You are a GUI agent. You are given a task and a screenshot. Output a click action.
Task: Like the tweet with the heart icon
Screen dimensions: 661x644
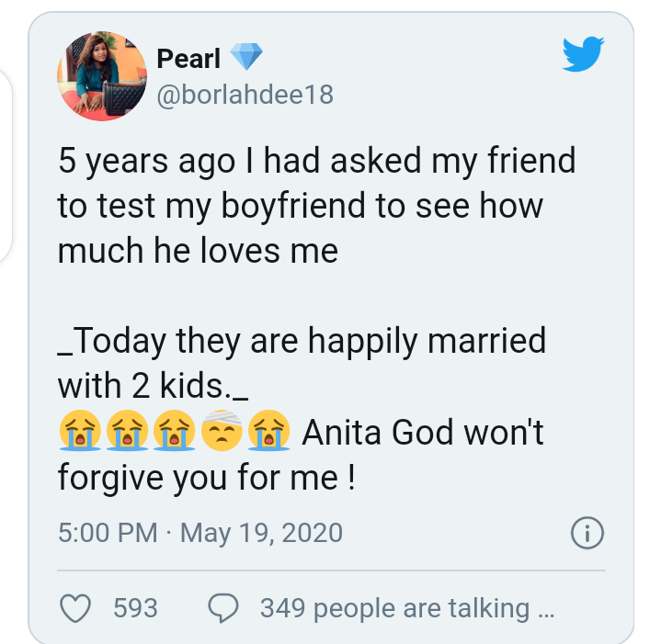point(75,607)
